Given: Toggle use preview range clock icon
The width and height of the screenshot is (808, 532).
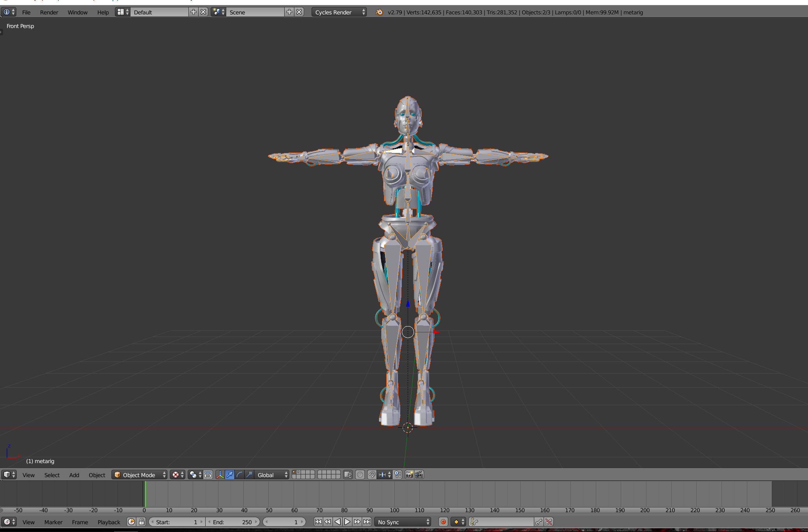Looking at the screenshot, I should 132,522.
